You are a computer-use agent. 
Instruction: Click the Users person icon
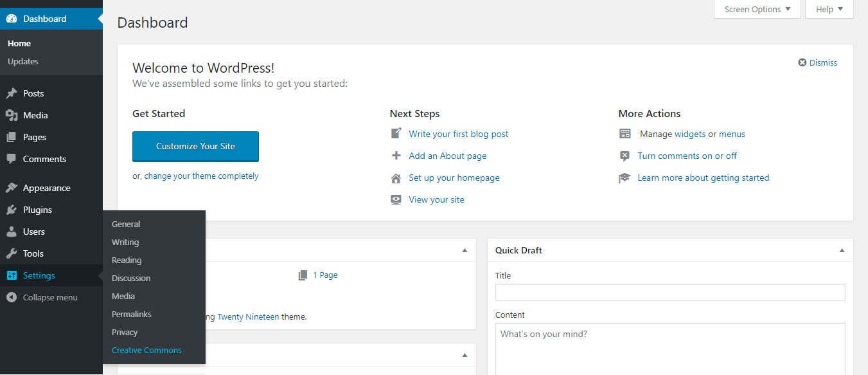pos(12,232)
